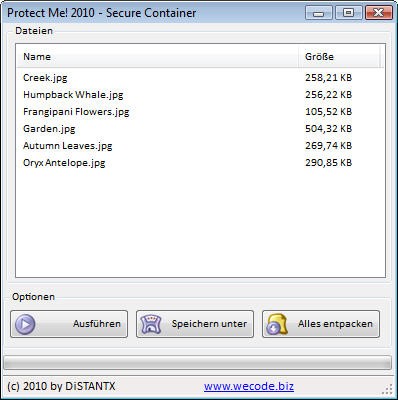Sort files by the Name column header

point(157,57)
